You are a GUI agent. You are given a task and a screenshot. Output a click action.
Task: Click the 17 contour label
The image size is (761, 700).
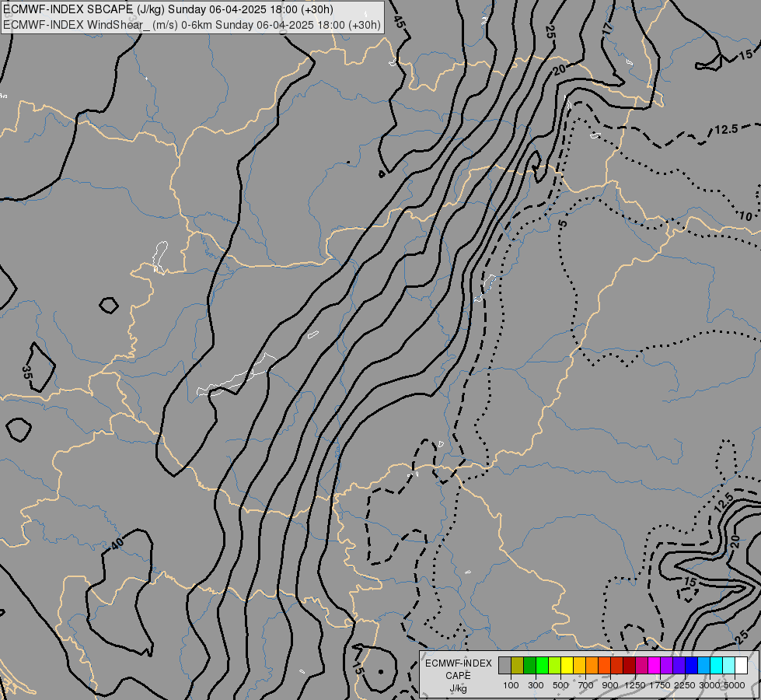608,28
